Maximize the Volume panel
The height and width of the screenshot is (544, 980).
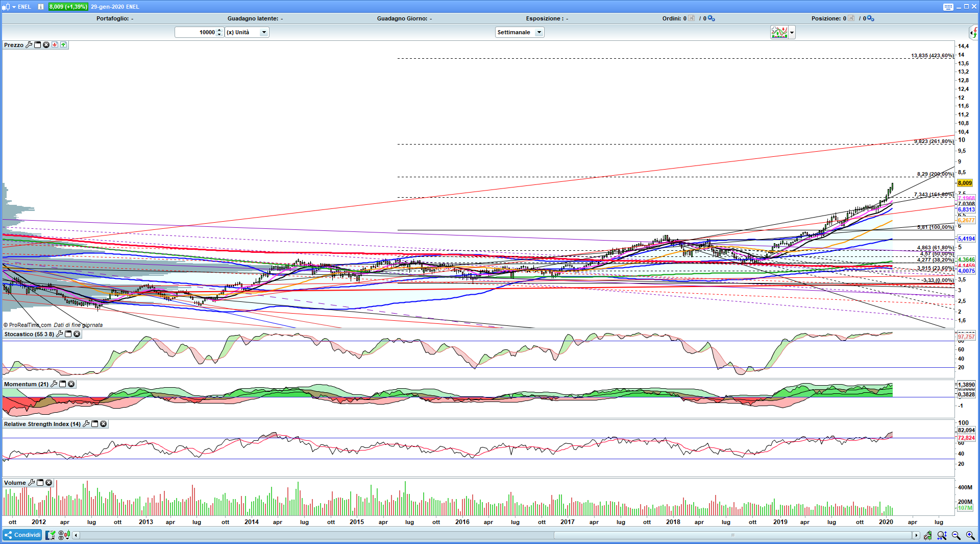coord(40,483)
